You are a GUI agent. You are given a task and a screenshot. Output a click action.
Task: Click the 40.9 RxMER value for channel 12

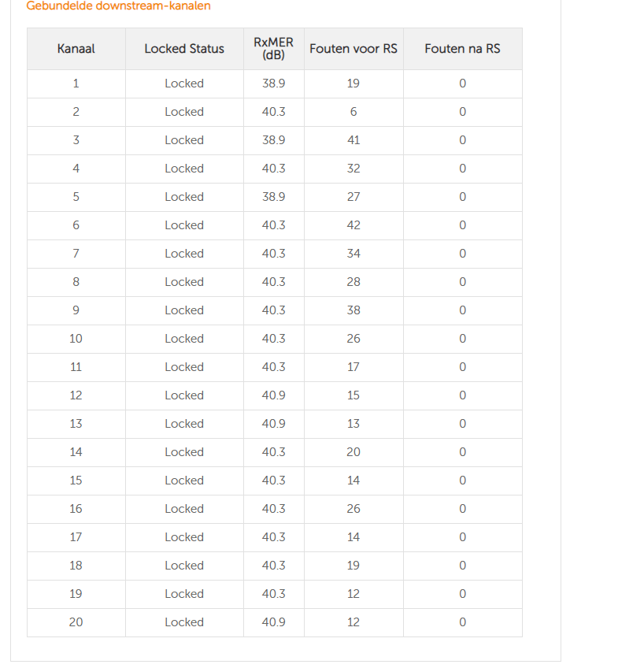[274, 395]
